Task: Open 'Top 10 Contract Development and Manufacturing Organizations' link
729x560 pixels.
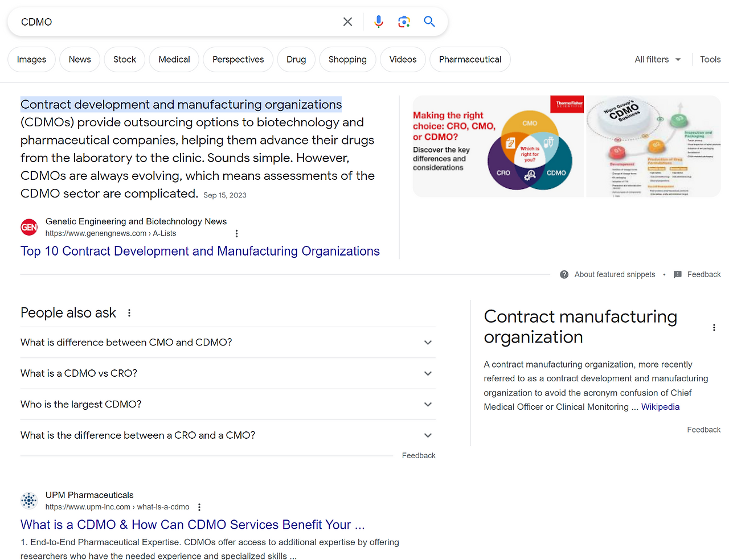Action: pos(200,251)
